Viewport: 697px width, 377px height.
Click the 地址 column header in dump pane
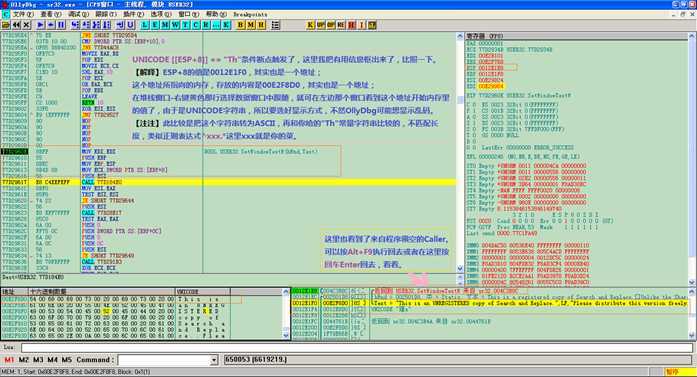[15, 292]
